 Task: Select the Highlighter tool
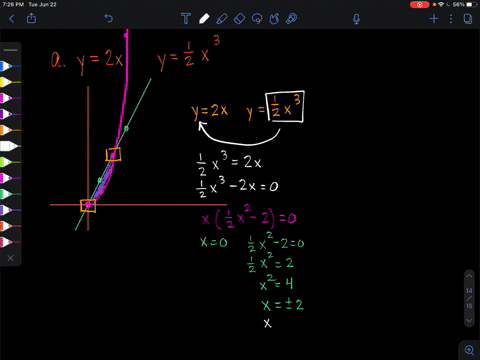point(222,19)
